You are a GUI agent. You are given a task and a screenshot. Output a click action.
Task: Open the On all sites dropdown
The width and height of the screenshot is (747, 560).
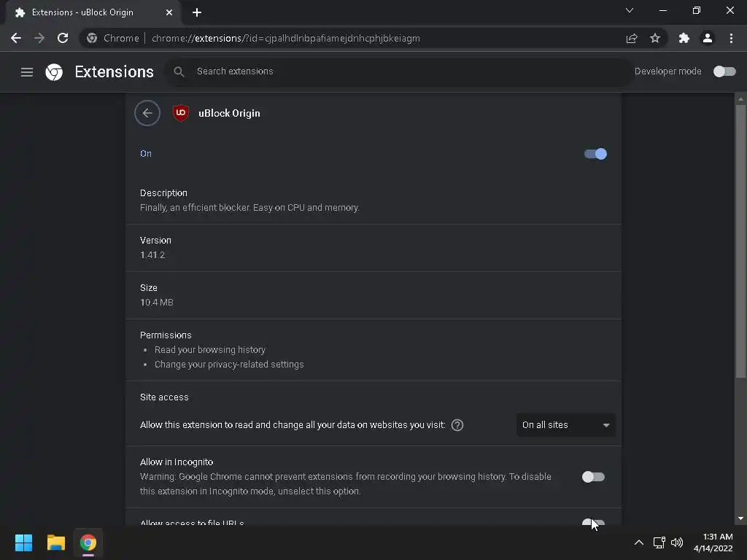coord(565,425)
